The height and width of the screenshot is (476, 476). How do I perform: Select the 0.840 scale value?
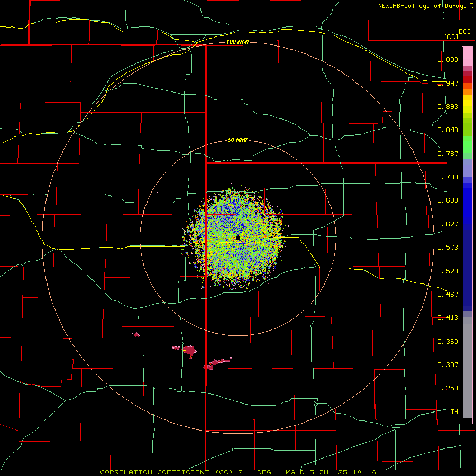point(448,130)
